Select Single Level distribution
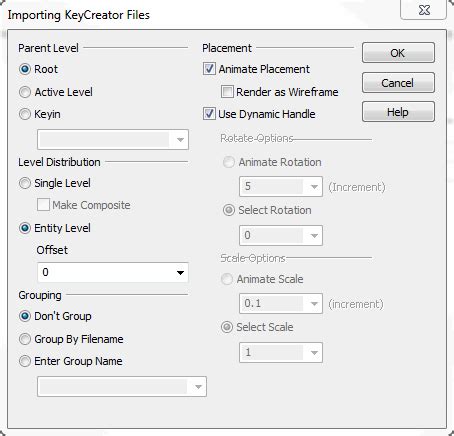Viewport: 454px width, 436px height. pyautogui.click(x=25, y=183)
